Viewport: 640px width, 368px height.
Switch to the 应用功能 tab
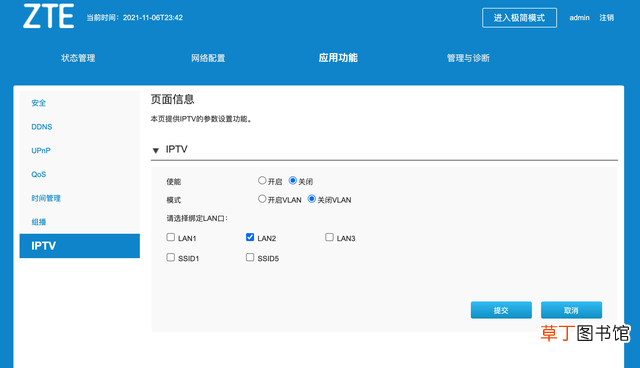tap(338, 58)
